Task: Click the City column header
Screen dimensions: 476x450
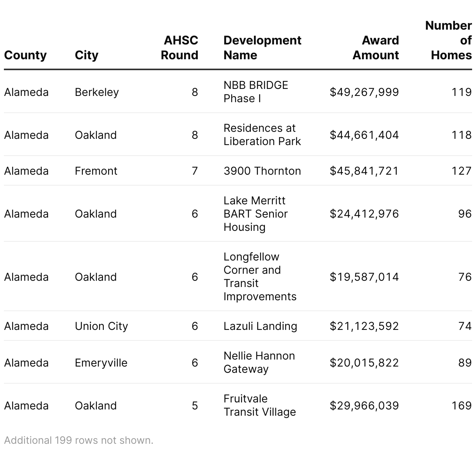Action: 86,55
